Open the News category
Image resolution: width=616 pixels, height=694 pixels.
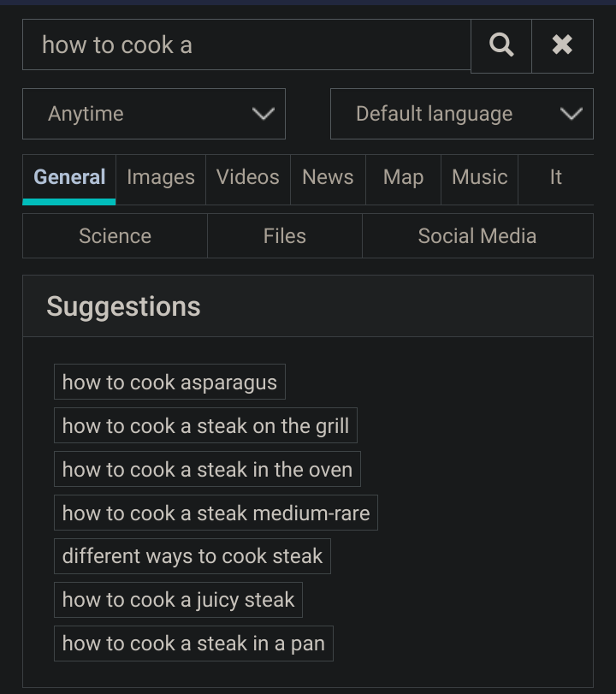point(328,178)
